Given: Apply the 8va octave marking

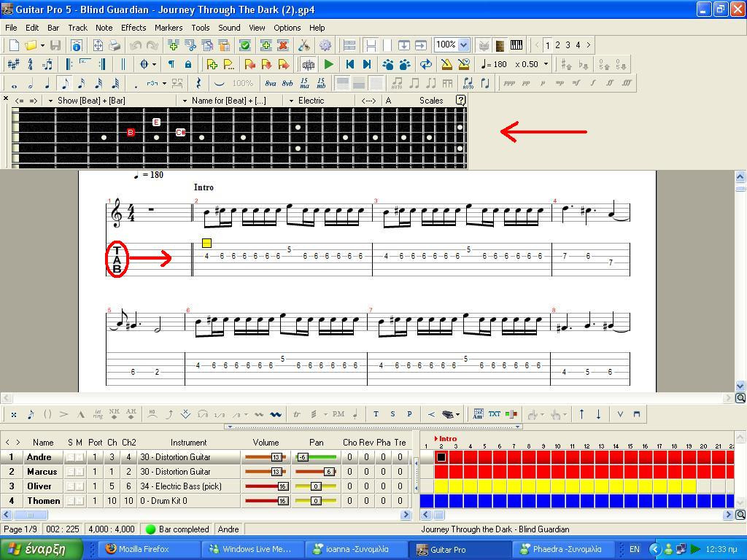Looking at the screenshot, I should click(271, 84).
